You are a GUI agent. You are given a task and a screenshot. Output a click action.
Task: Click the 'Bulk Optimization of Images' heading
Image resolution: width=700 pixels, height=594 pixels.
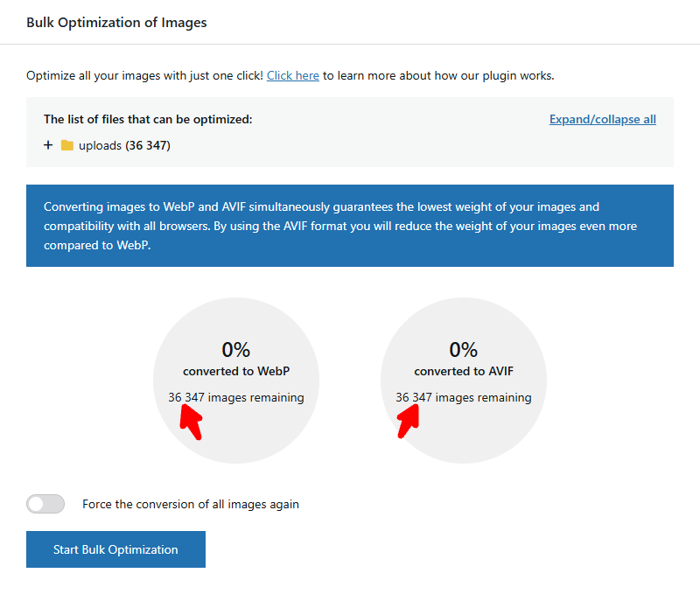pyautogui.click(x=116, y=23)
